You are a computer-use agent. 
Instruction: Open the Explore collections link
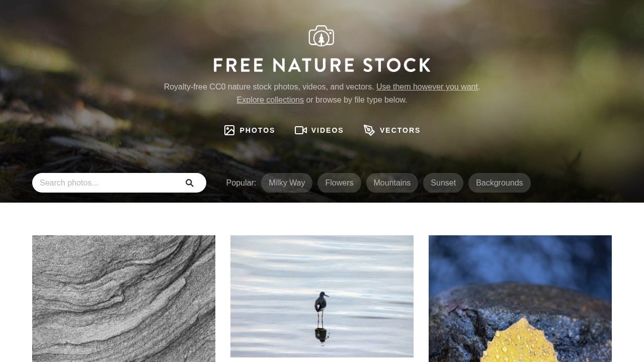coord(270,100)
